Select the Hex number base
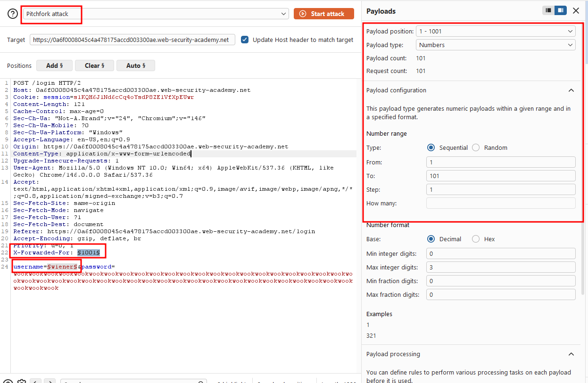 tap(476, 239)
